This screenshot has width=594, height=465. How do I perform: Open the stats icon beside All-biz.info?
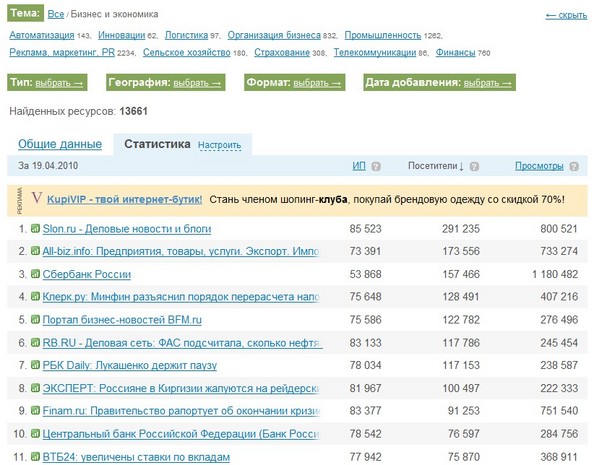tap(35, 251)
